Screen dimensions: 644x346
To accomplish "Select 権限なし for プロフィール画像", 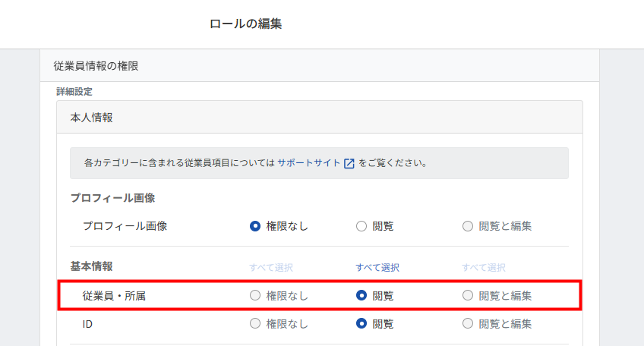I will tap(255, 226).
